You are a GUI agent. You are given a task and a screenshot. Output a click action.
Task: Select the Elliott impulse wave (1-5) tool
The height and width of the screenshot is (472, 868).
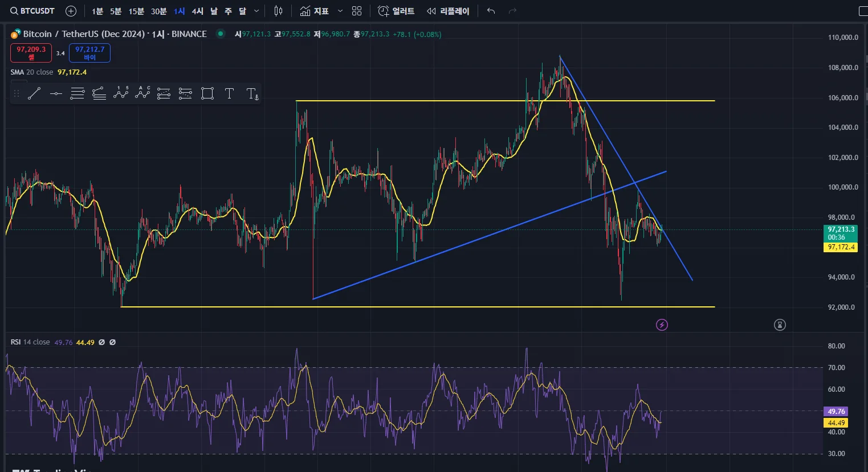coord(121,93)
